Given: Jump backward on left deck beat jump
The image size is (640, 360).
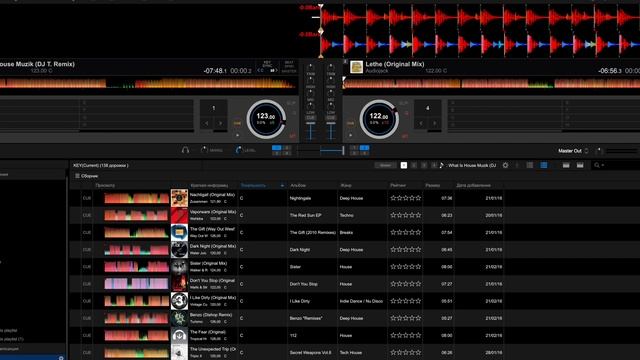Looking at the screenshot, I should coord(207,123).
